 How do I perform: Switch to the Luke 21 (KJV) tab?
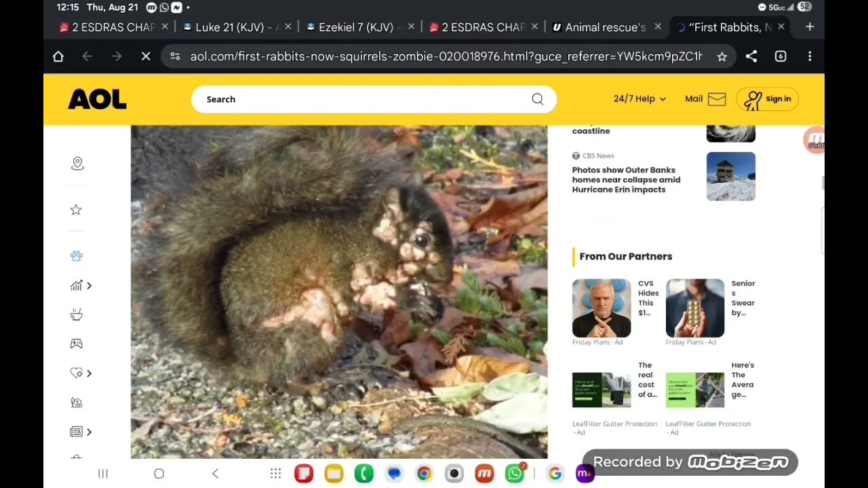tap(231, 27)
